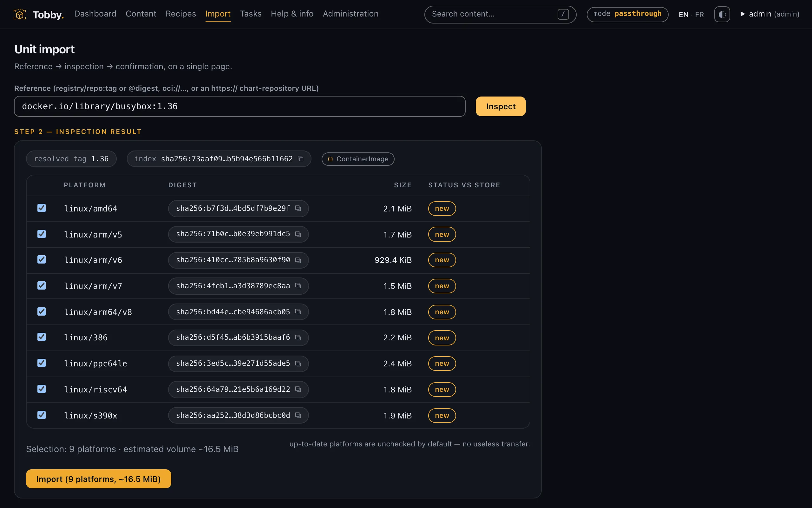The image size is (812, 508).
Task: Click the PLATFORM column header
Action: click(85, 185)
